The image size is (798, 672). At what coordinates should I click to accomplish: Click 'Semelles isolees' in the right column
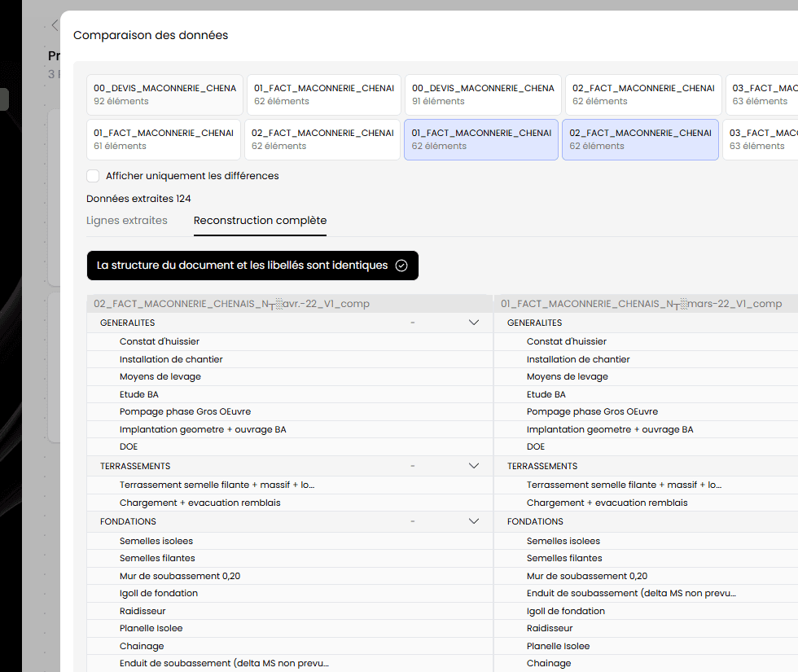point(563,541)
